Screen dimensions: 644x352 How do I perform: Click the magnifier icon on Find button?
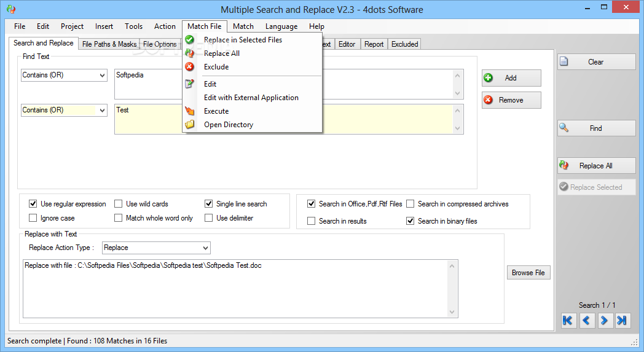(x=564, y=128)
